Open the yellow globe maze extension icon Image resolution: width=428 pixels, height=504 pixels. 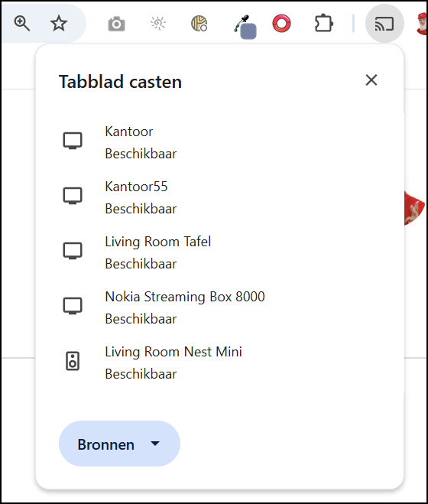199,23
